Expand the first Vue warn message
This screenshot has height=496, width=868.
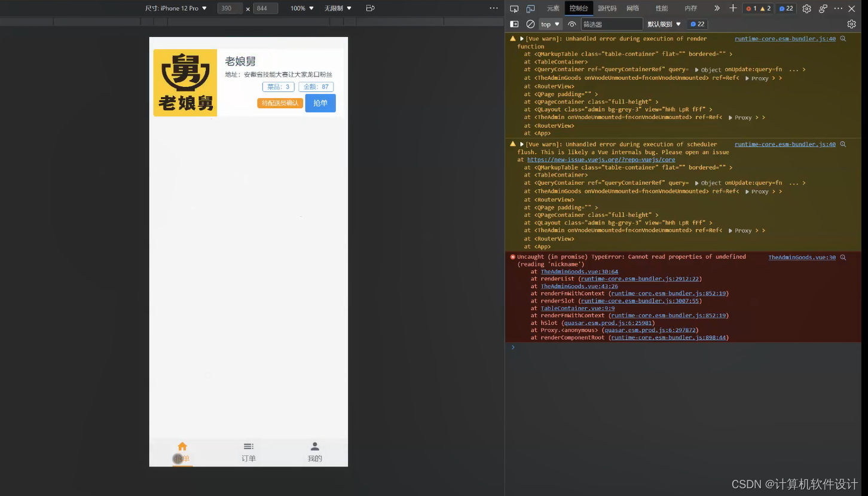coord(522,39)
